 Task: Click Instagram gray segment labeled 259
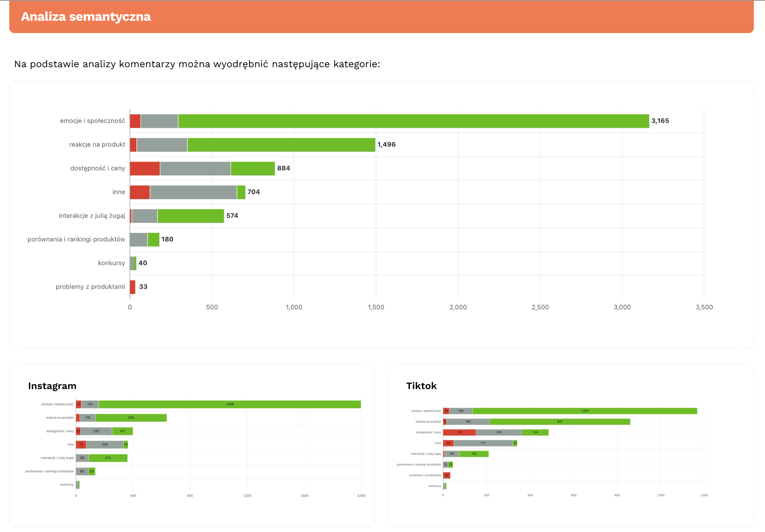[x=105, y=444]
